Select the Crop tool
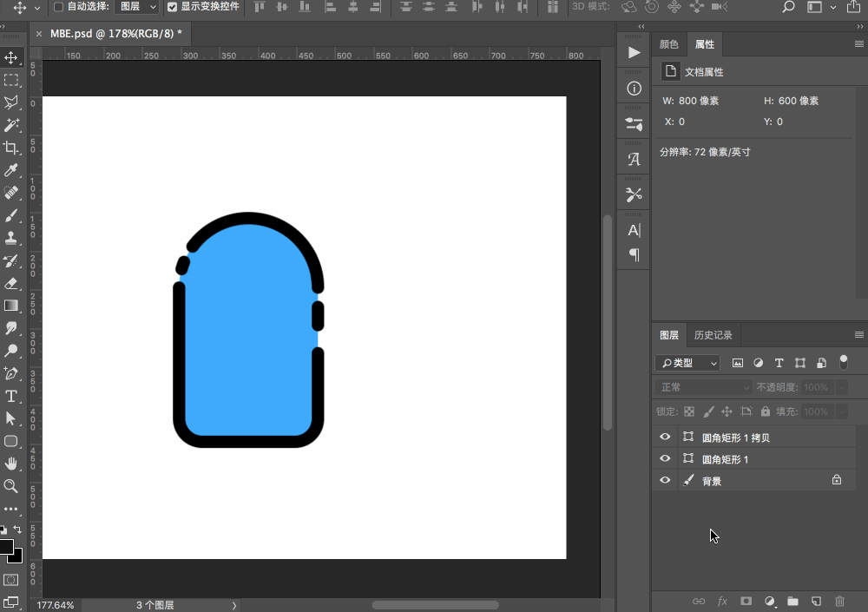Image resolution: width=868 pixels, height=612 pixels. tap(11, 148)
